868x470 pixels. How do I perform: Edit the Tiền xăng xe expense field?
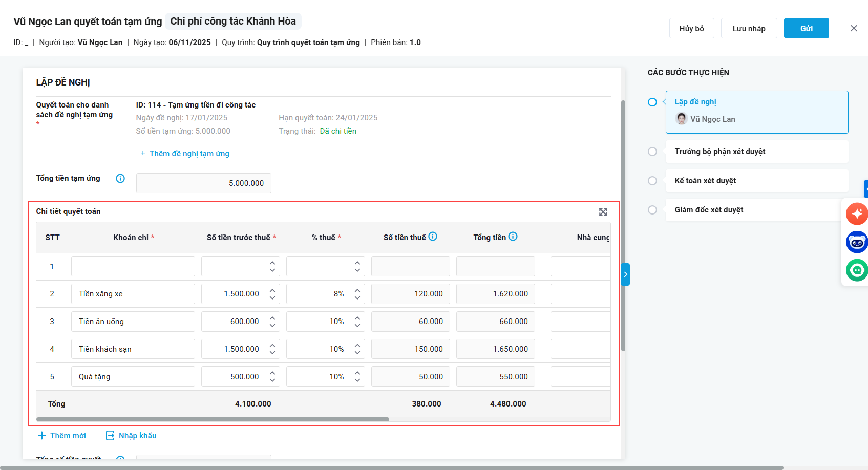point(133,294)
